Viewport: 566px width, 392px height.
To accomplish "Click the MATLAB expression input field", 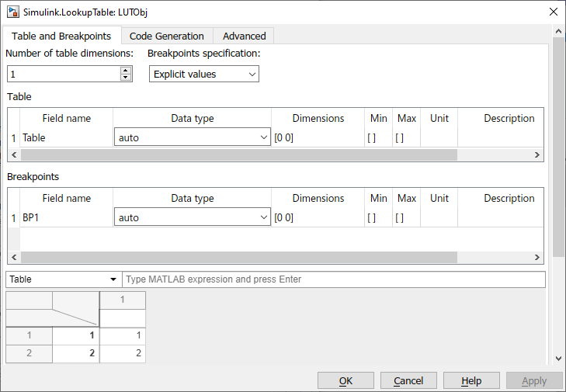I will 334,279.
